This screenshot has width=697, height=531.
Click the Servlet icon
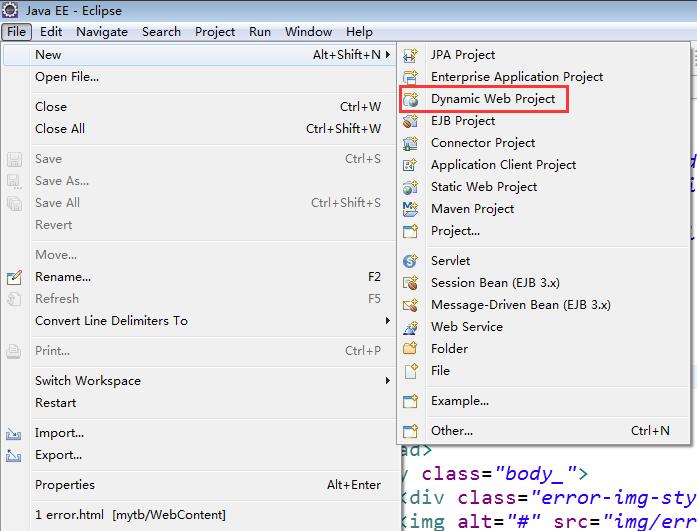(x=410, y=261)
